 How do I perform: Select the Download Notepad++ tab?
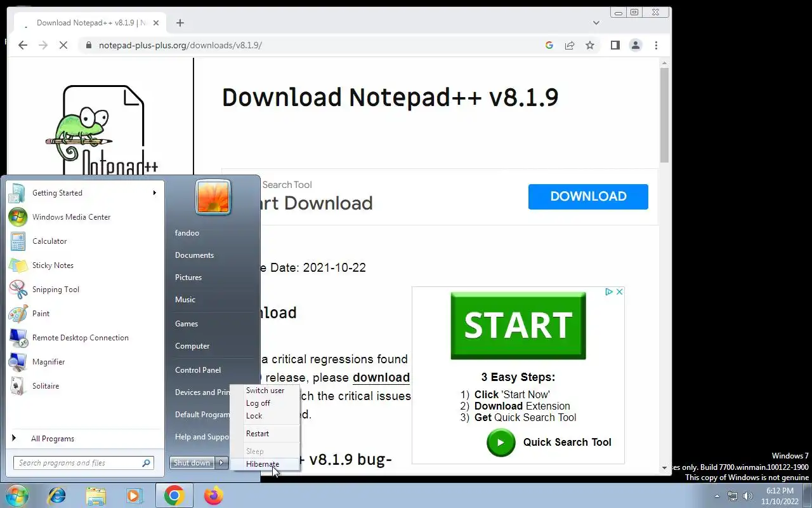89,23
